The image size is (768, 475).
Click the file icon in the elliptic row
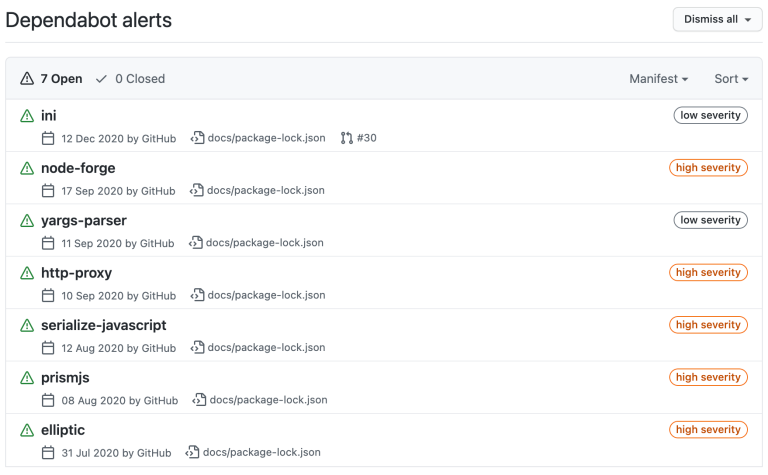(x=192, y=452)
